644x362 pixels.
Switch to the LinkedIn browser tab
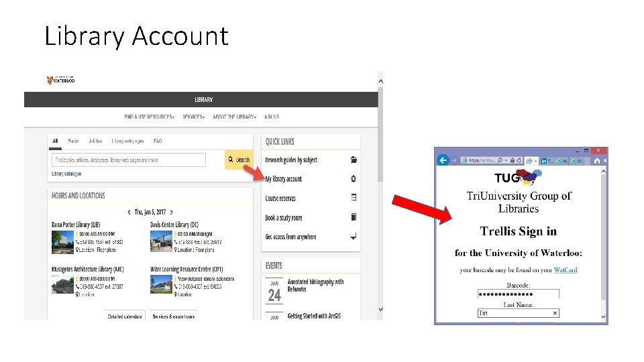546,160
